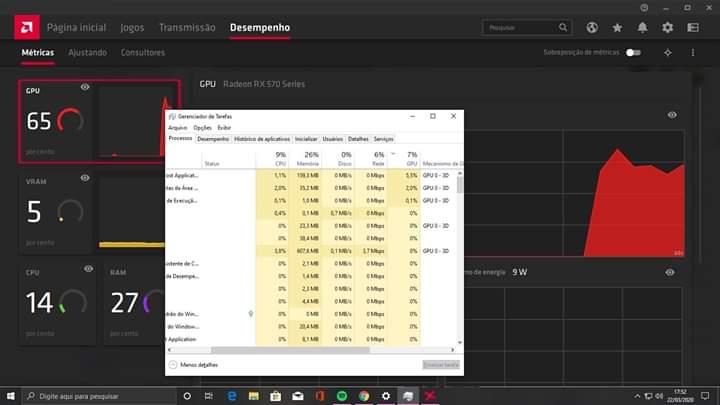This screenshot has height=405, width=720.
Task: Open notifications bell icon
Action: (642, 28)
